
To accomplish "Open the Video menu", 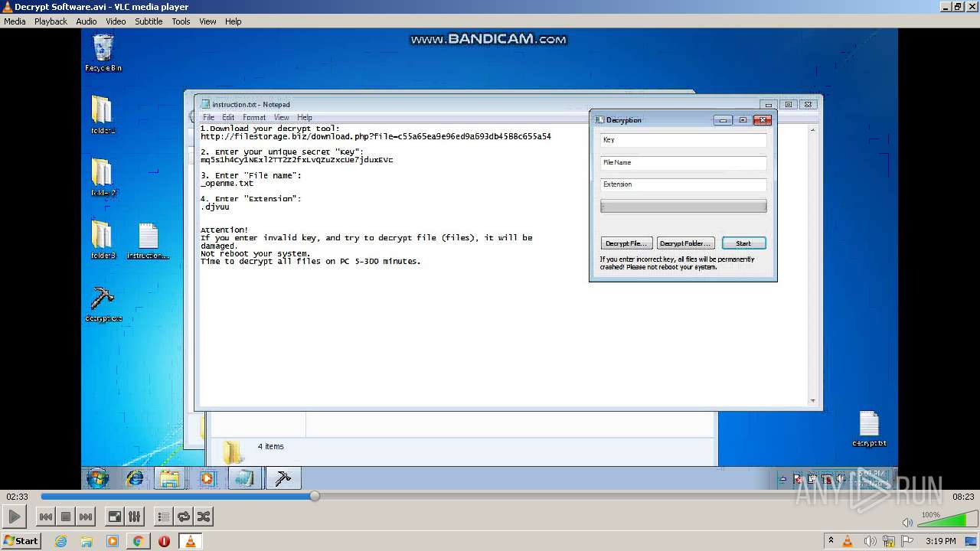I will pyautogui.click(x=116, y=21).
